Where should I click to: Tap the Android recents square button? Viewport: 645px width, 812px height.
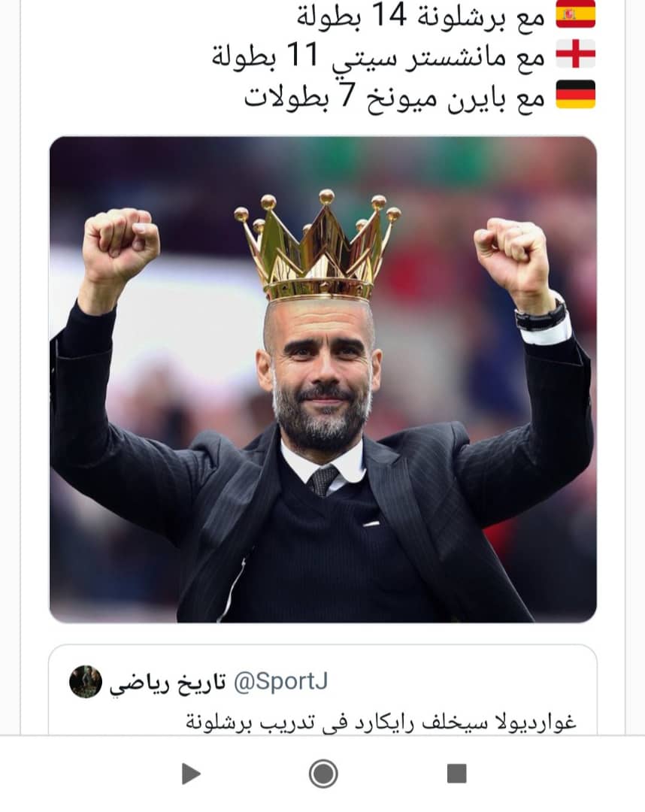pyautogui.click(x=456, y=773)
